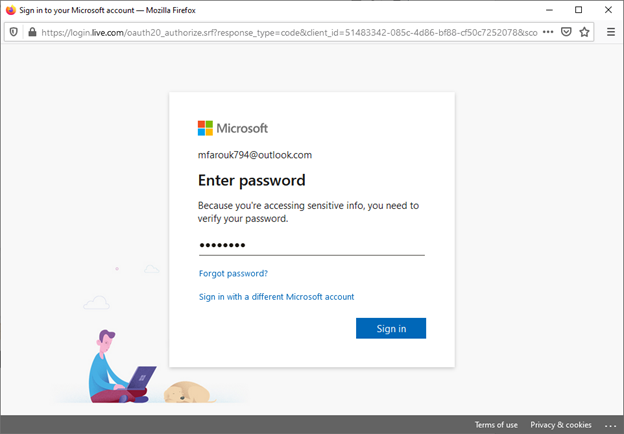The height and width of the screenshot is (434, 624).
Task: Minimize the Firefox window
Action: [549, 10]
